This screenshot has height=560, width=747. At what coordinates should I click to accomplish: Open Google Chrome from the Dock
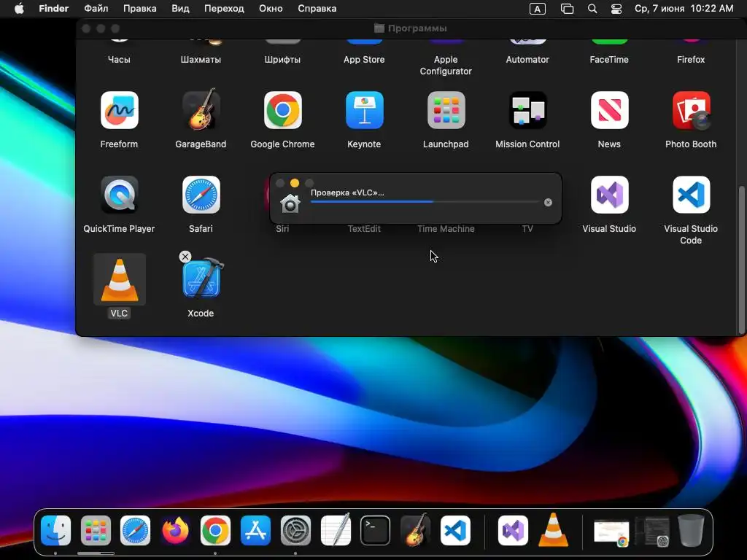tap(215, 531)
